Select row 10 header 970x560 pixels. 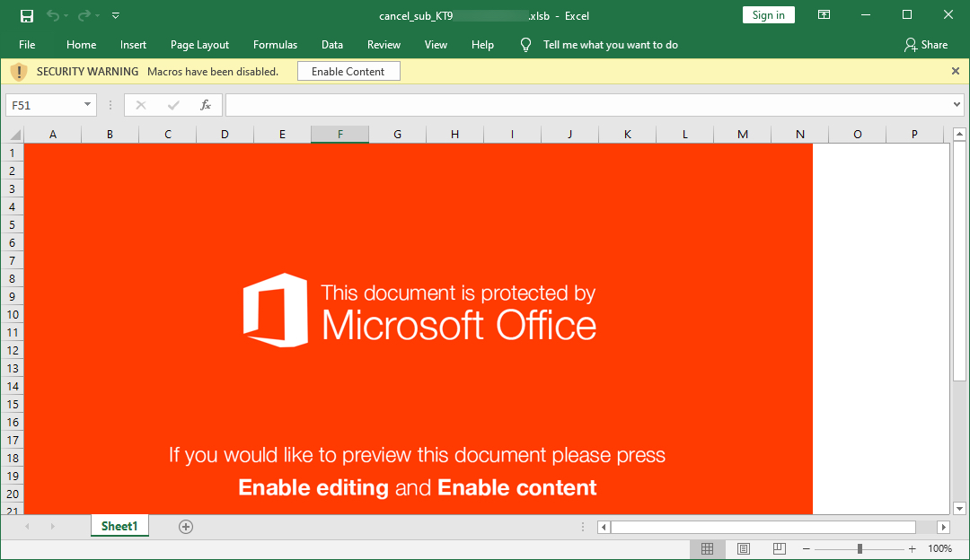[12, 314]
